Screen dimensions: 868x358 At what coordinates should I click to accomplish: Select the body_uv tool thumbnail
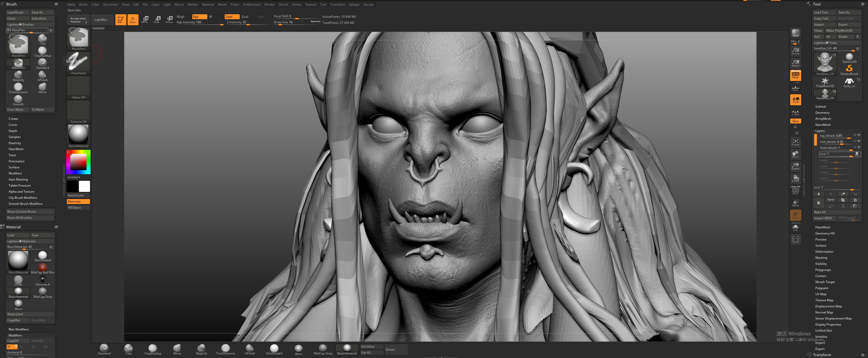click(x=849, y=82)
